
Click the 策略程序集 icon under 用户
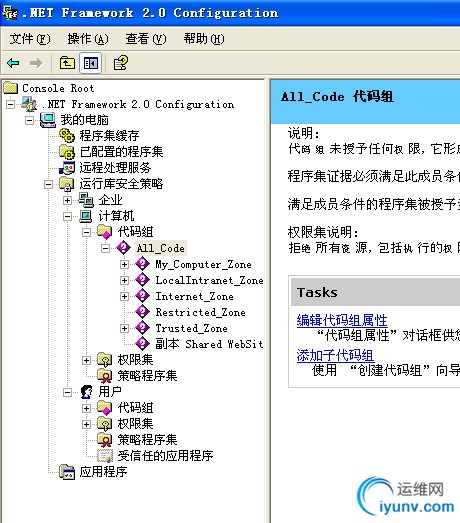coord(105,440)
